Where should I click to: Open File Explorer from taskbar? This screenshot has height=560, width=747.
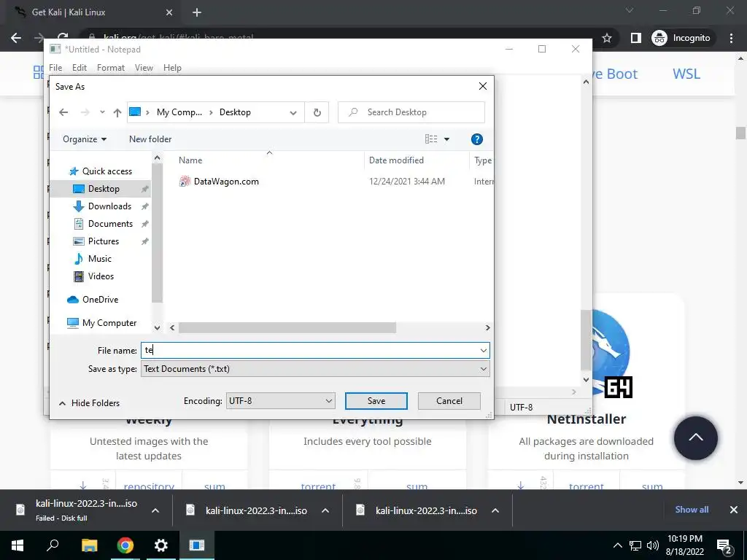coord(89,545)
